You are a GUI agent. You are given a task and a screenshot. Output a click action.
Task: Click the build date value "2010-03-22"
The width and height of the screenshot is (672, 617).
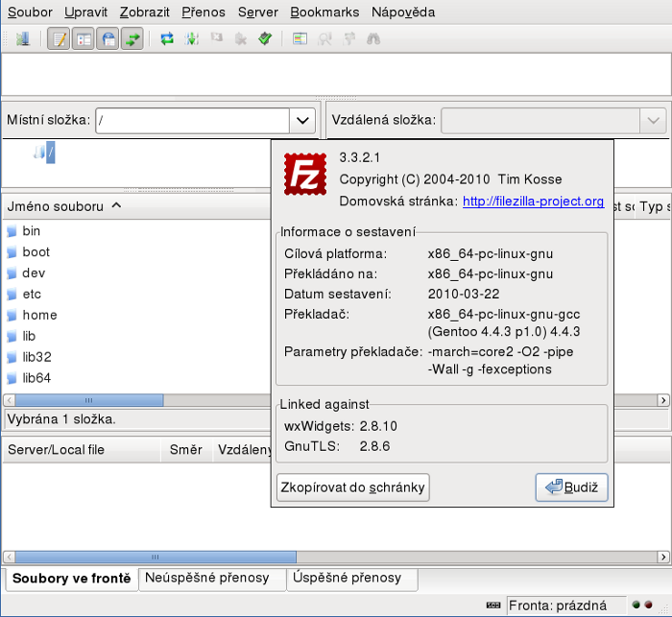tap(464, 294)
